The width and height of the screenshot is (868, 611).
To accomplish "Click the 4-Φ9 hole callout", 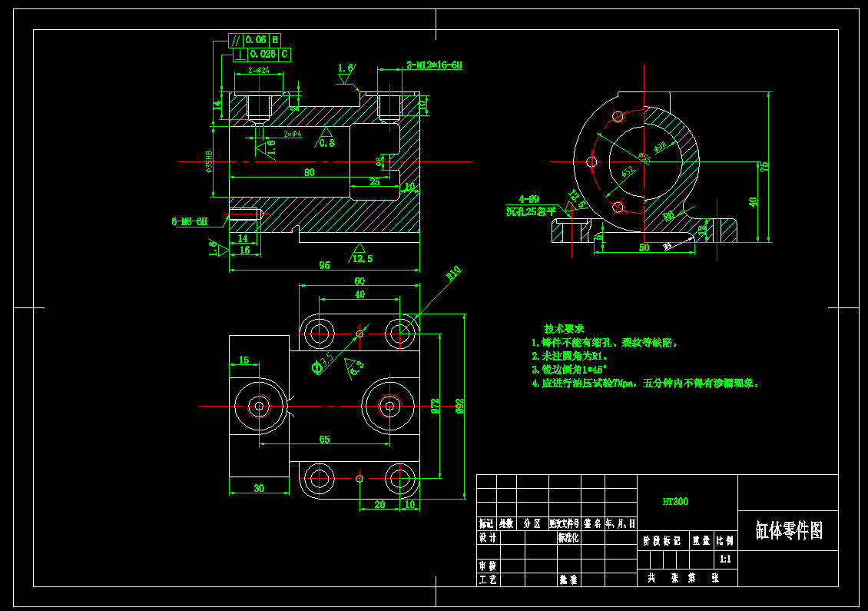I will click(528, 199).
